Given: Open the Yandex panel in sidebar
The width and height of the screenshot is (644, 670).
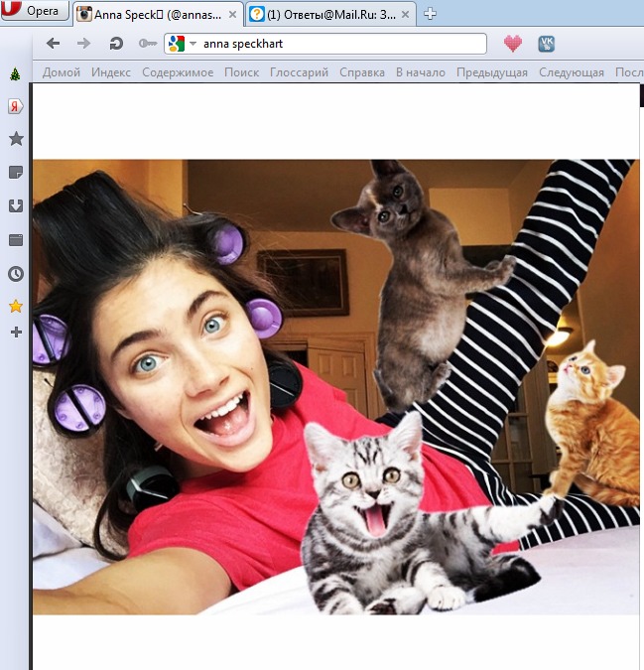Looking at the screenshot, I should pos(15,106).
